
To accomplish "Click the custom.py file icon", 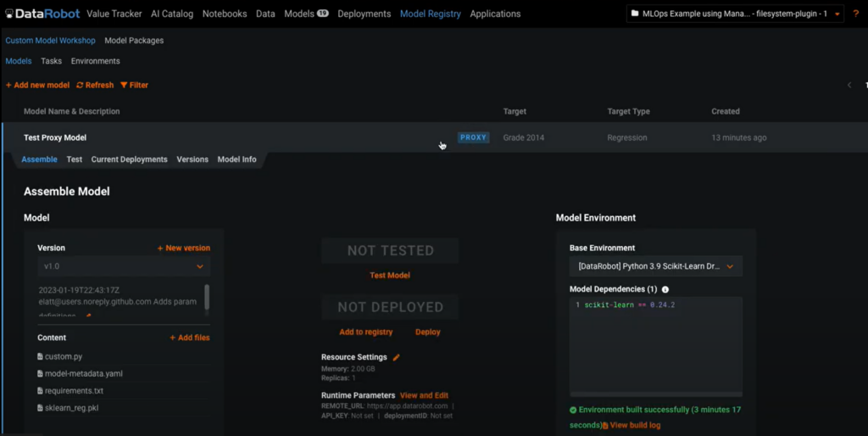I will click(39, 357).
